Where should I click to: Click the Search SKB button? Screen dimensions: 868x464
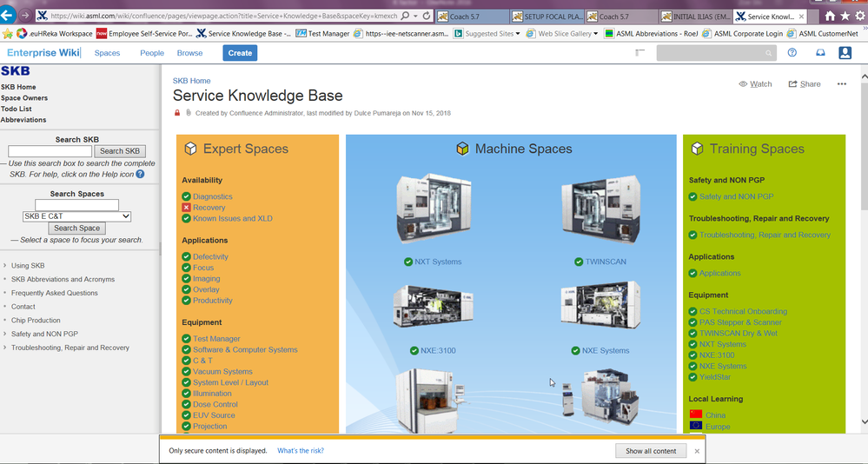point(120,151)
